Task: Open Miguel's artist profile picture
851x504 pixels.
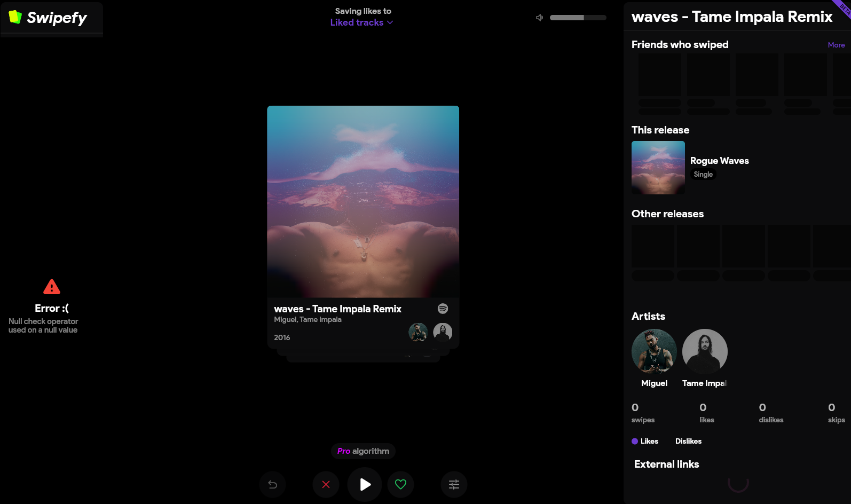Action: [654, 351]
